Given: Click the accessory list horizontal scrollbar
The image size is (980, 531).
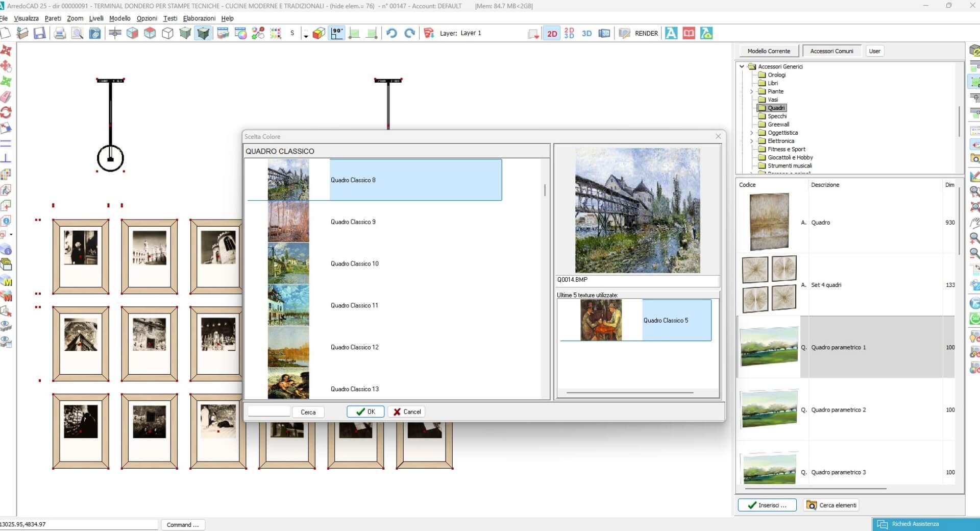Looking at the screenshot, I should click(816, 489).
